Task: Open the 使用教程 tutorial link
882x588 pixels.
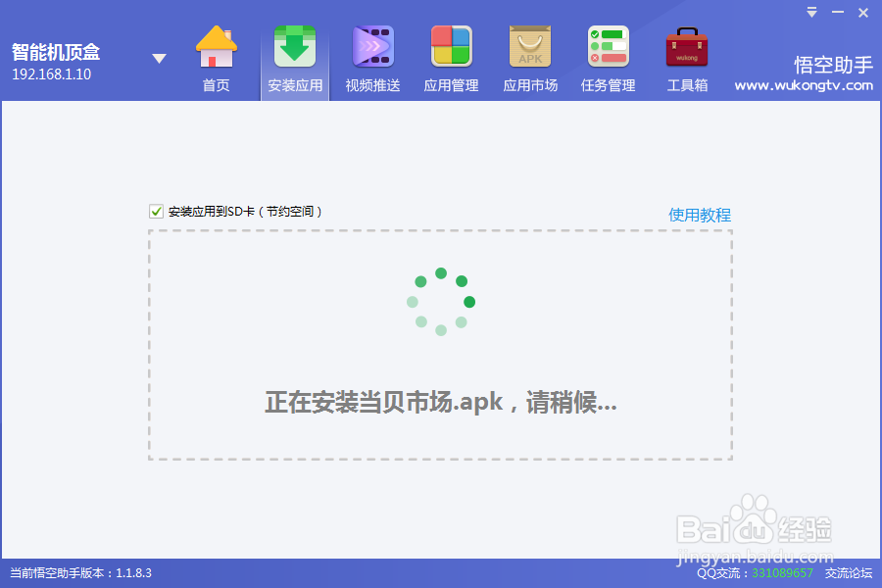Action: click(x=699, y=215)
